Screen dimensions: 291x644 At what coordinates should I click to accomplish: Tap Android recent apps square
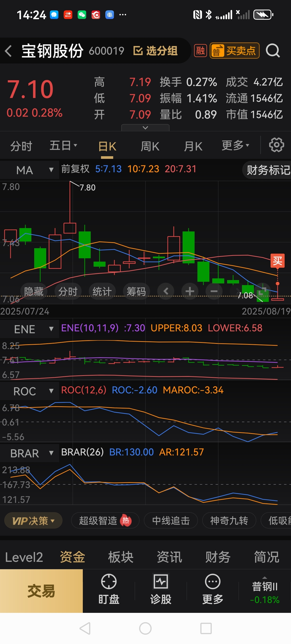pos(206,628)
